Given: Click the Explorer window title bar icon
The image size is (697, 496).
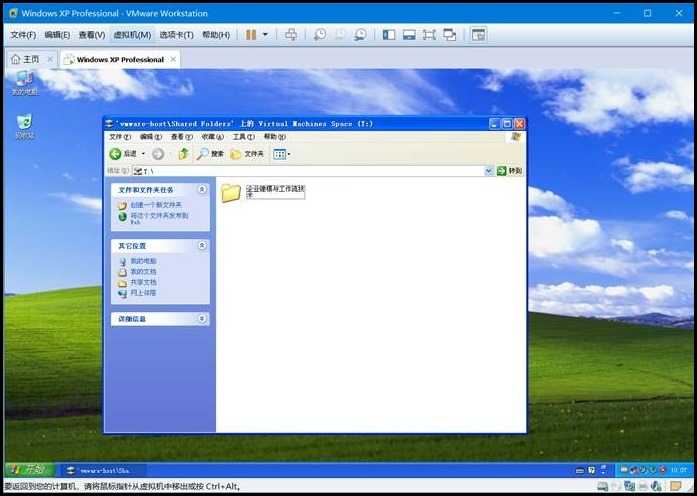Looking at the screenshot, I should tap(109, 124).
